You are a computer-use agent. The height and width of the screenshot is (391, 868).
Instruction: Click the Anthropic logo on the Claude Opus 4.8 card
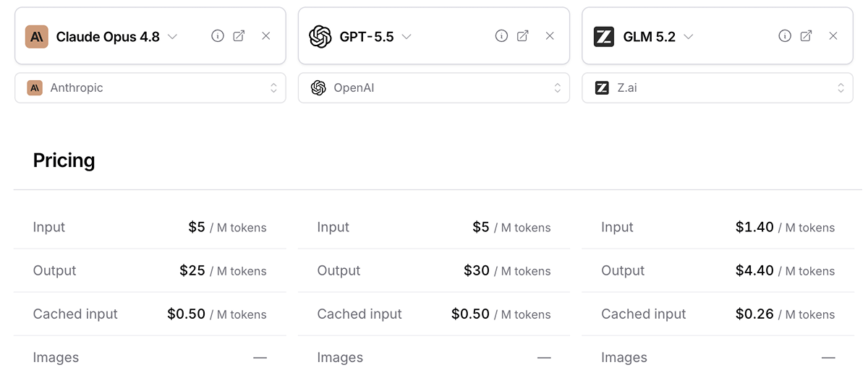click(x=36, y=36)
